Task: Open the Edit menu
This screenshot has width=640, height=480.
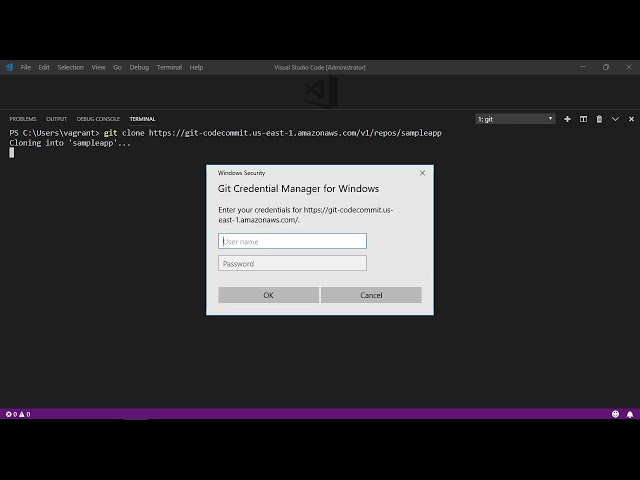Action: coord(44,67)
